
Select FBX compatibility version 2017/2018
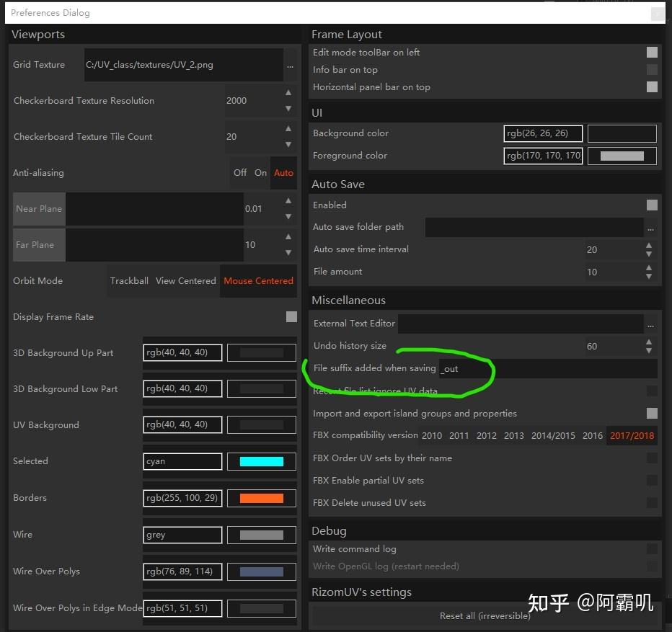(632, 436)
